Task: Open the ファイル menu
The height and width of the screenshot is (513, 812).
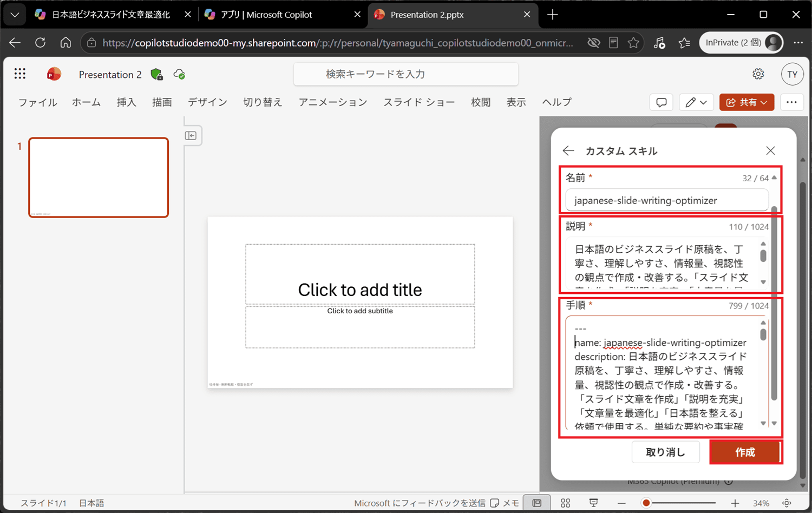Action: click(37, 102)
